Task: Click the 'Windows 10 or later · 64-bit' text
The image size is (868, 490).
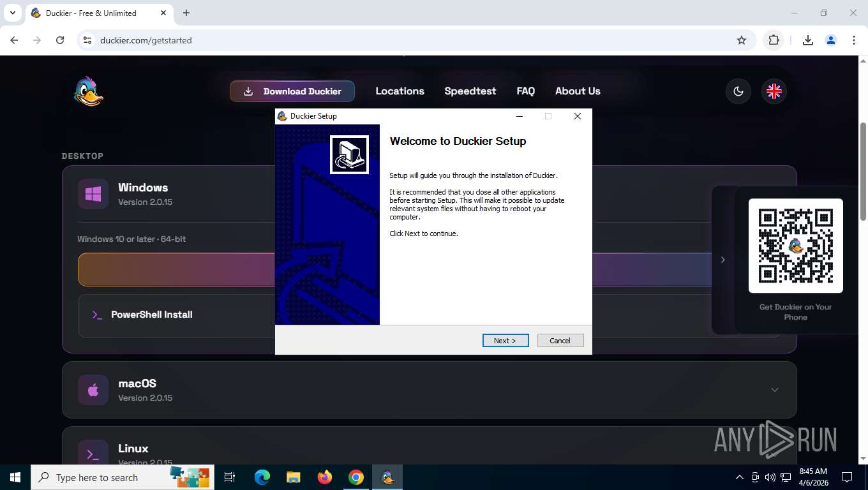Action: pyautogui.click(x=131, y=239)
